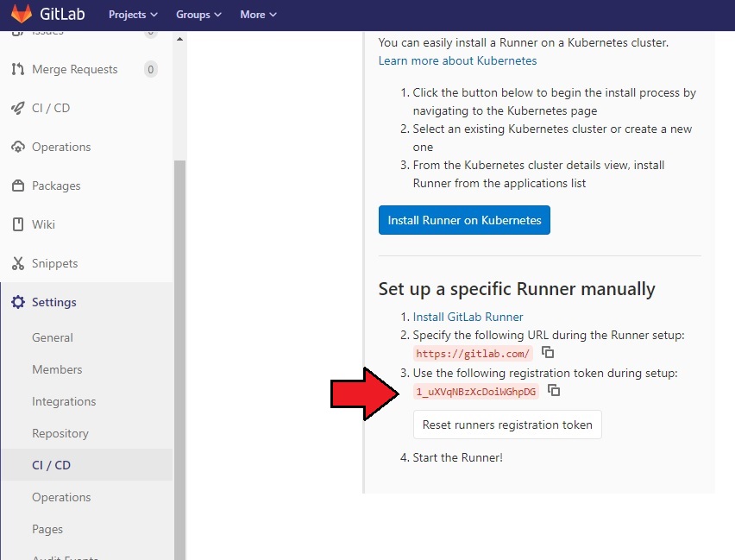The height and width of the screenshot is (560, 735).
Task: Expand the Groups dropdown
Action: pos(198,15)
